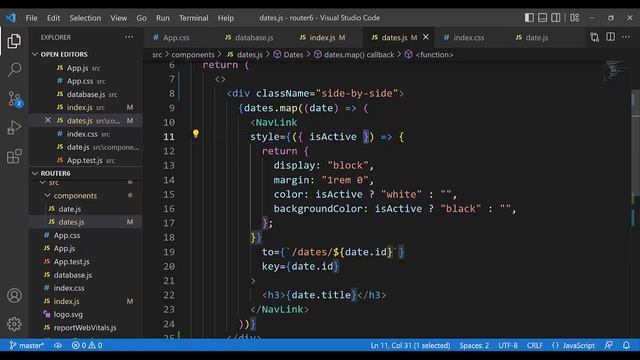Open the Selection menu

coord(85,18)
